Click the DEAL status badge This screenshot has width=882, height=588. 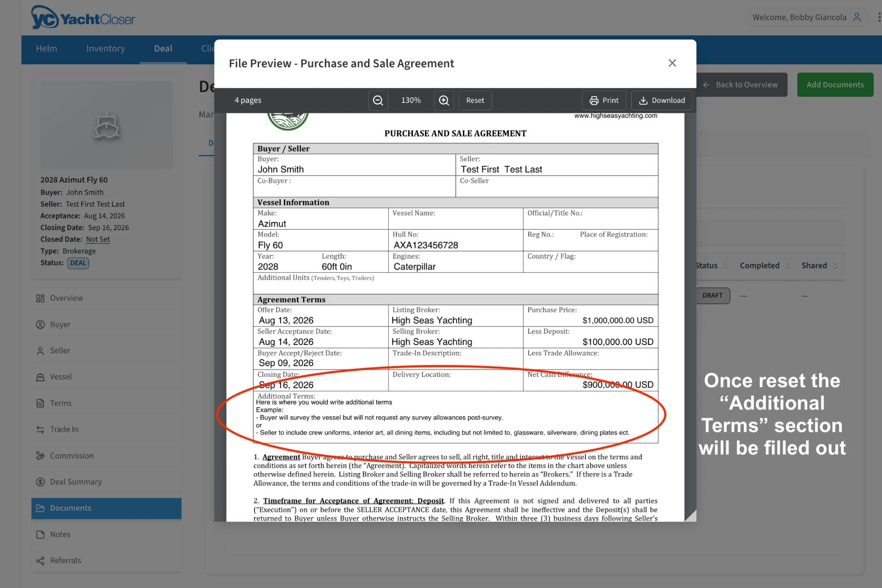point(78,263)
